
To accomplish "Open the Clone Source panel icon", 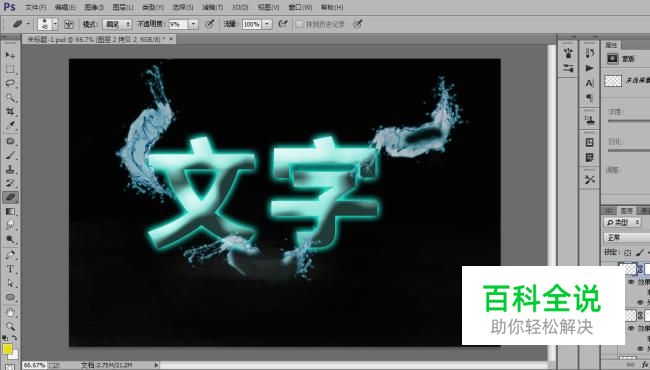I will (589, 120).
